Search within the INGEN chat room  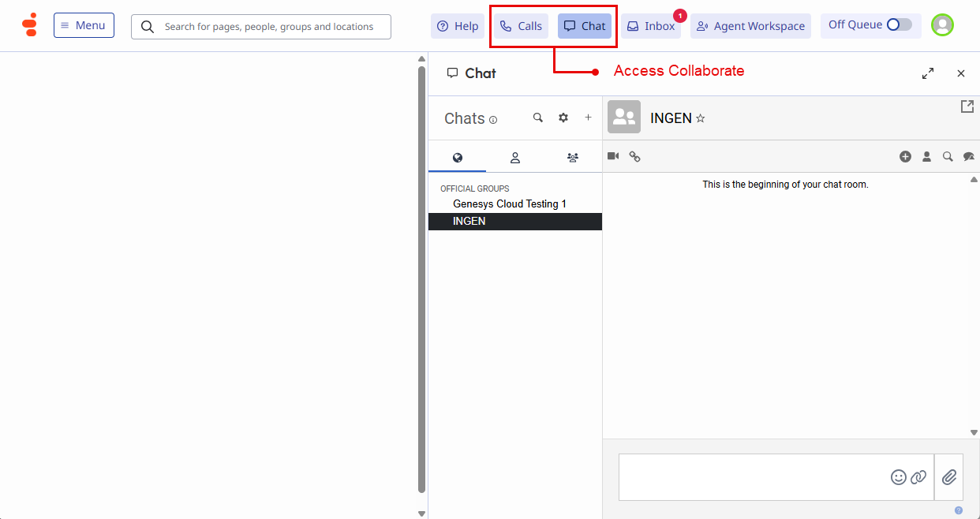948,157
